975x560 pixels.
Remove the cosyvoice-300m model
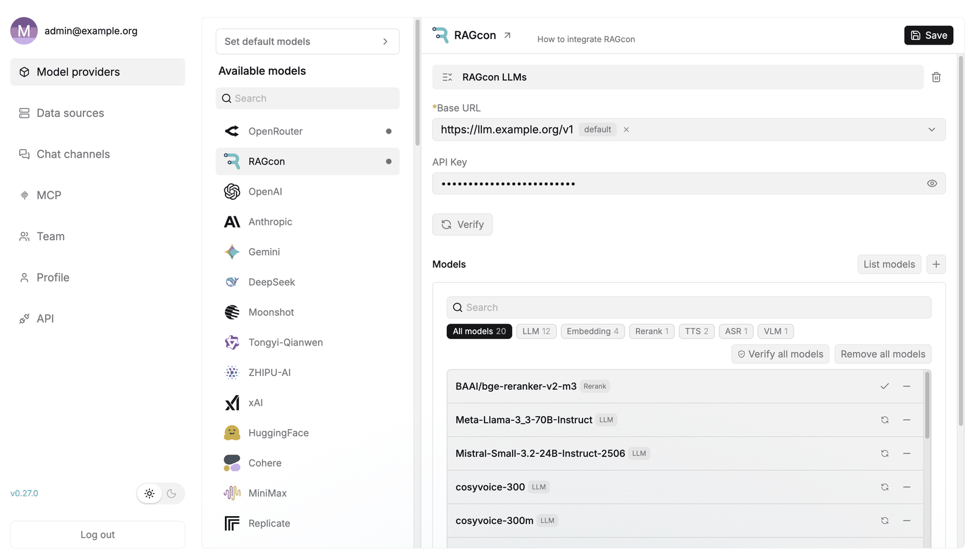[907, 520]
